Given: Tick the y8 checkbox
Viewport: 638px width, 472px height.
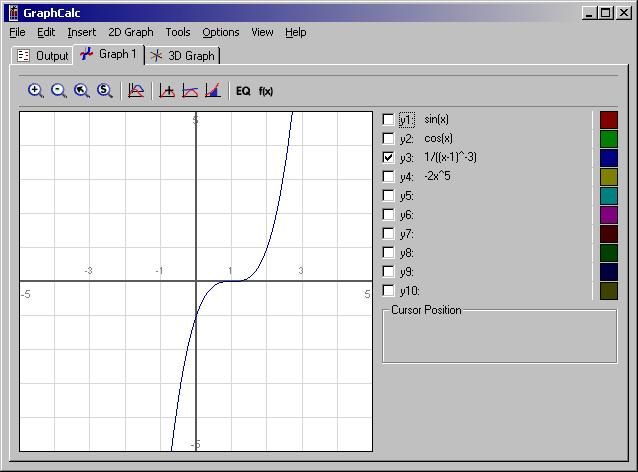Looking at the screenshot, I should (x=389, y=253).
